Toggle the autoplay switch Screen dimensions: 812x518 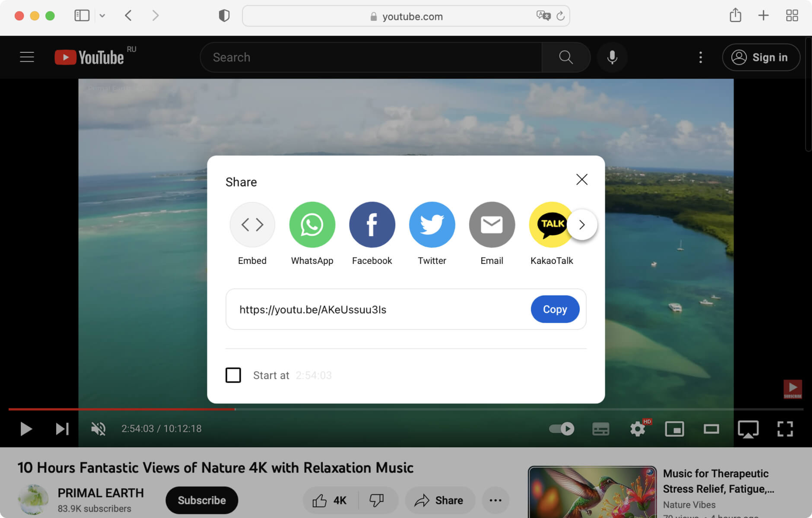(561, 429)
